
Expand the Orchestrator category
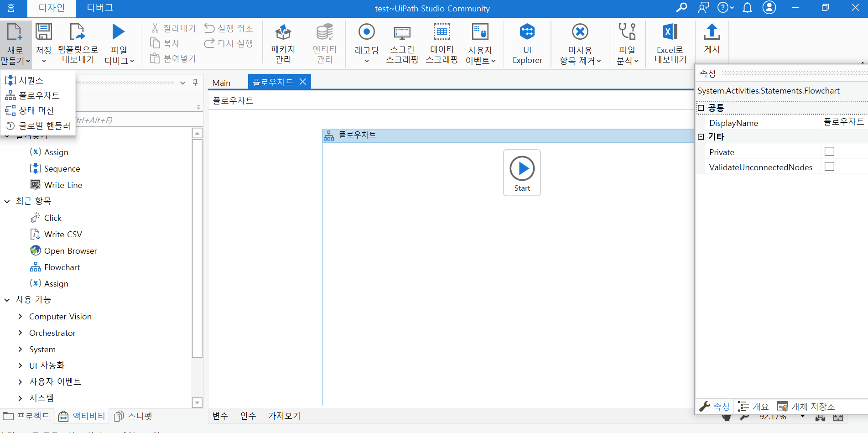(x=20, y=333)
